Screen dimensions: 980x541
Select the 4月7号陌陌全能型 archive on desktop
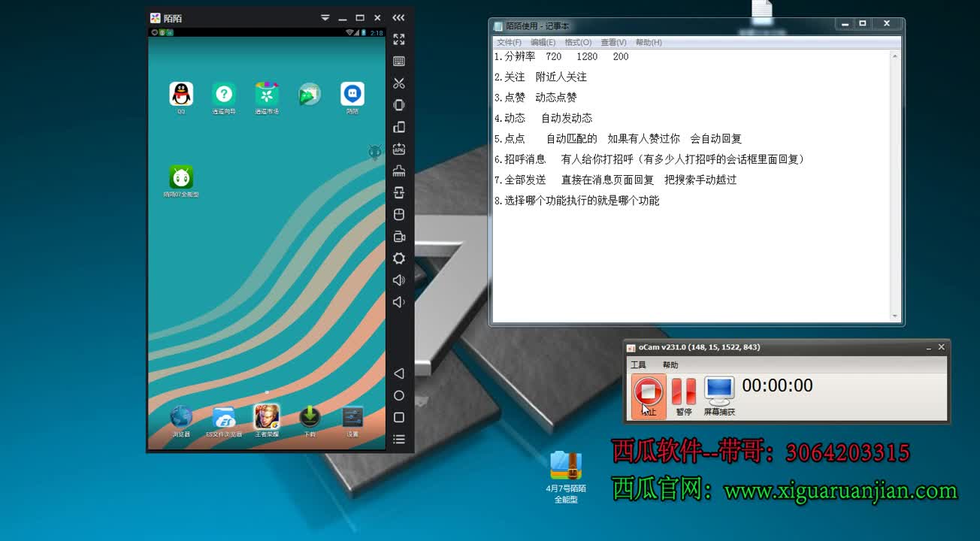pos(566,476)
